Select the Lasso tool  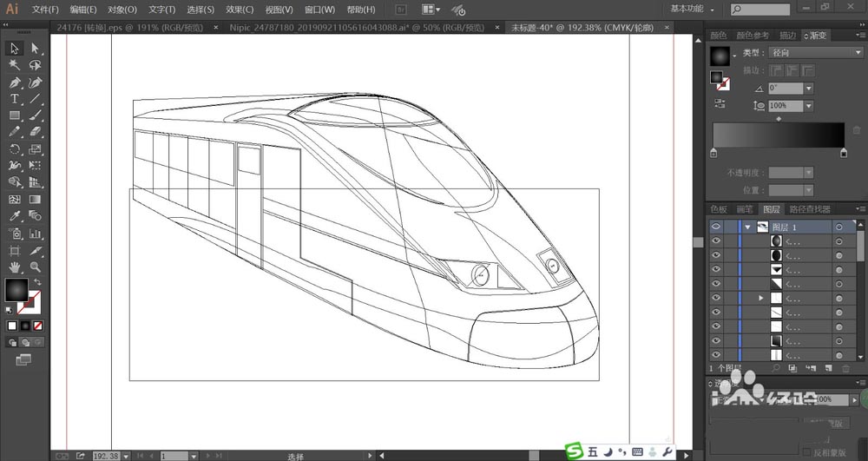point(36,65)
